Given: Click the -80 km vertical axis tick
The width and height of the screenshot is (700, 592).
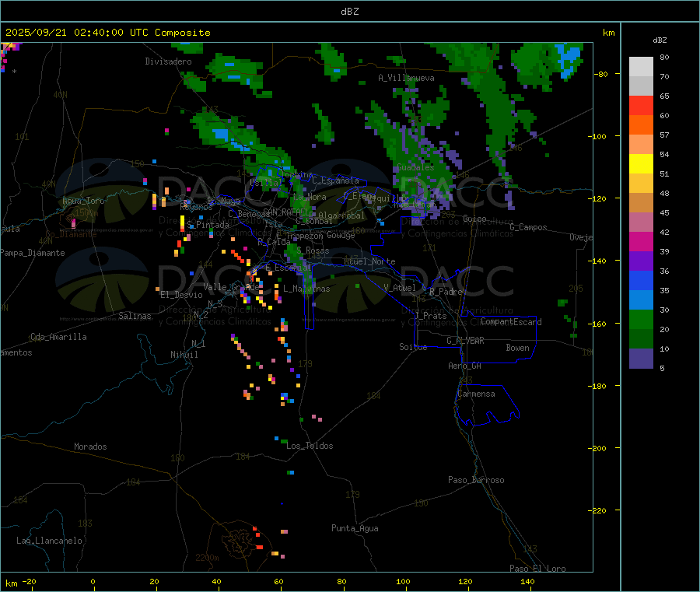Looking at the screenshot, I should (x=601, y=74).
